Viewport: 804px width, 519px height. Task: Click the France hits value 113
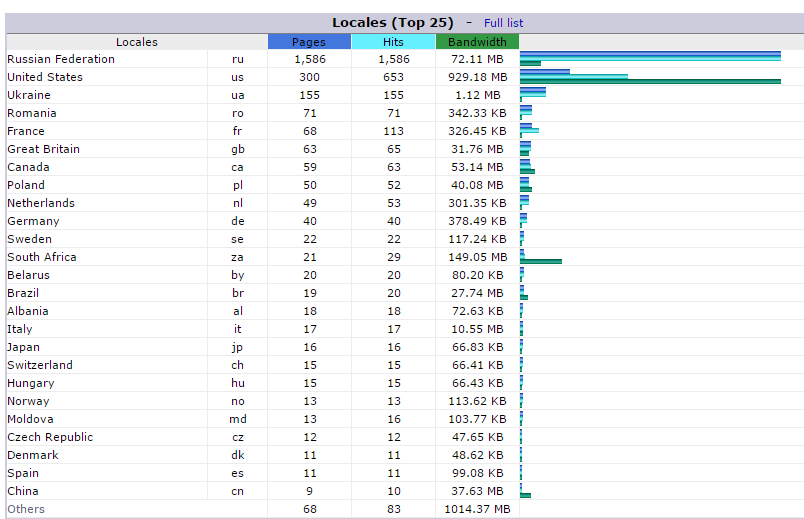pos(393,131)
